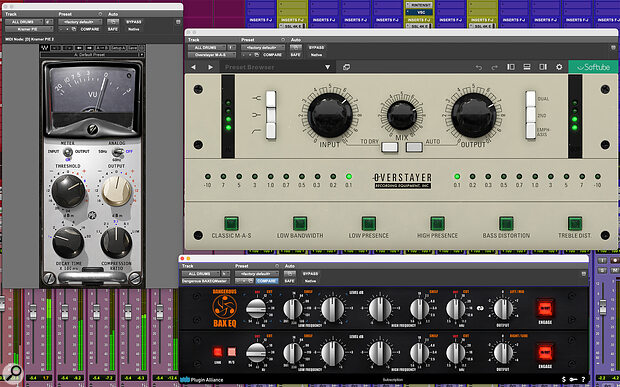The image size is (620, 387).
Task: Open the Dangerous BAX EQ Master plugin selector
Action: pos(206,281)
